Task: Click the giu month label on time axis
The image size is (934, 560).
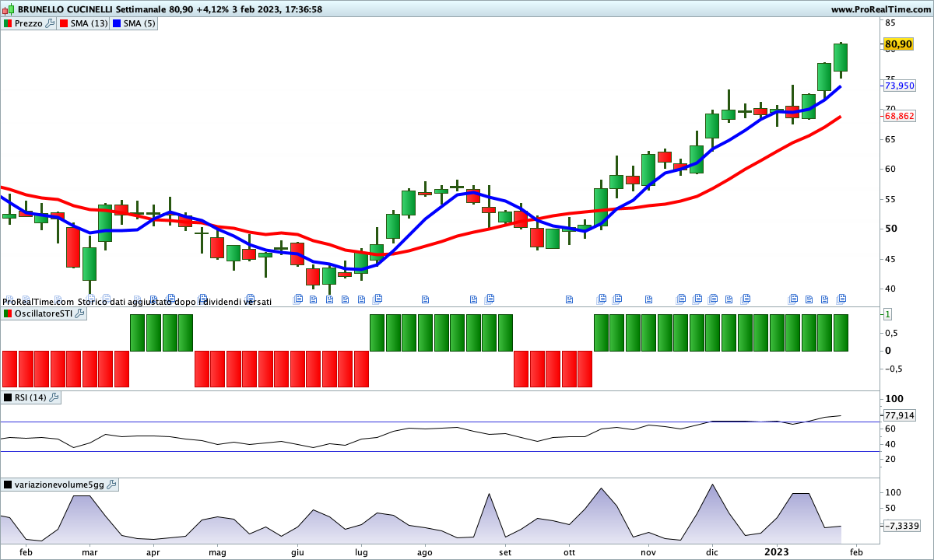Action: pyautogui.click(x=297, y=551)
